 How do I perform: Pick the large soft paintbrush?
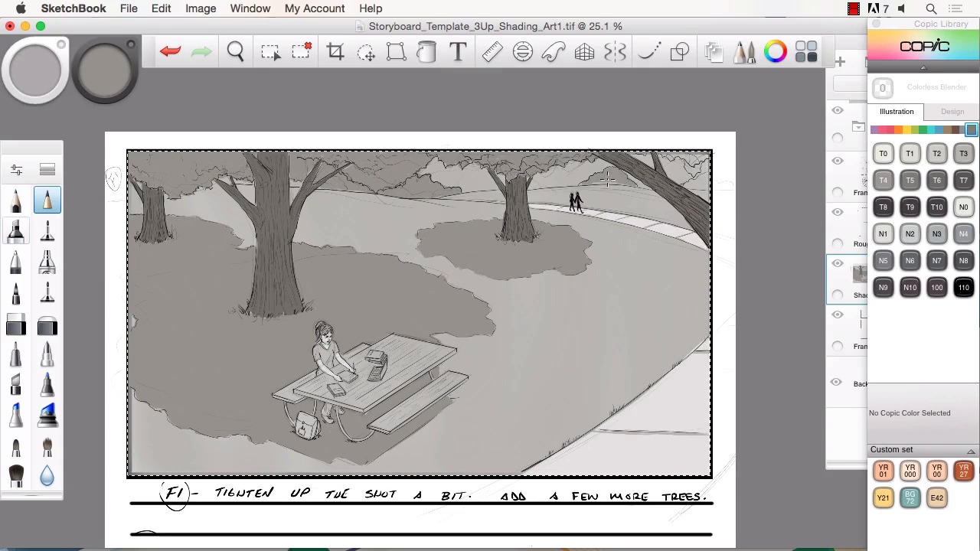[x=16, y=477]
